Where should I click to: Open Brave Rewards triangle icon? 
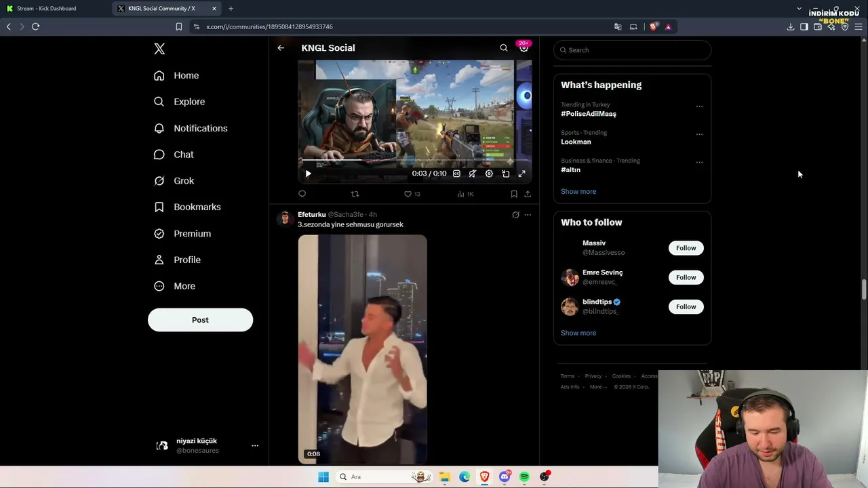click(x=668, y=26)
